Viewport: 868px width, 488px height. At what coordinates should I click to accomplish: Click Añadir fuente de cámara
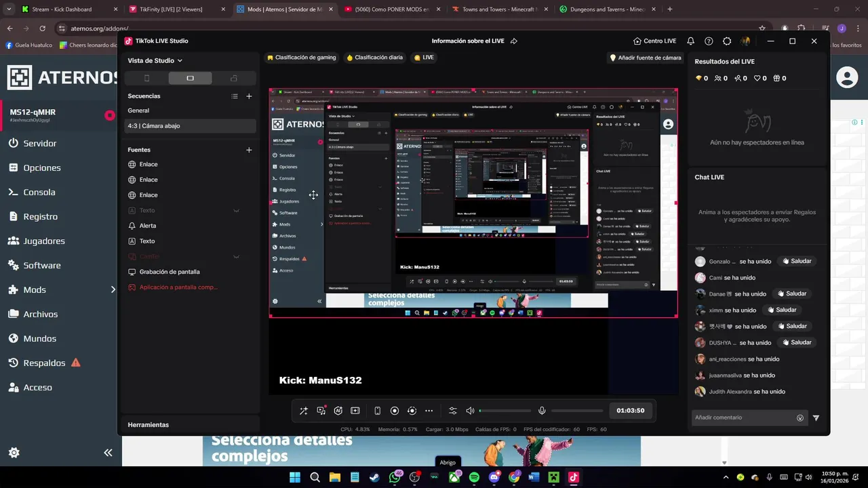tap(645, 58)
